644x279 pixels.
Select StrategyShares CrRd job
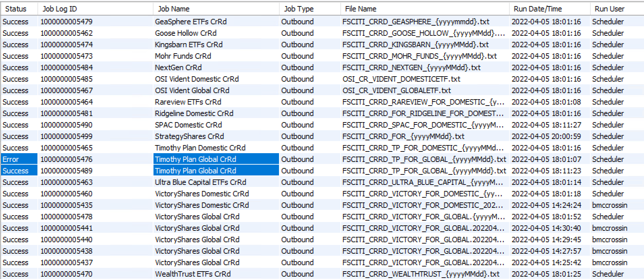(189, 136)
